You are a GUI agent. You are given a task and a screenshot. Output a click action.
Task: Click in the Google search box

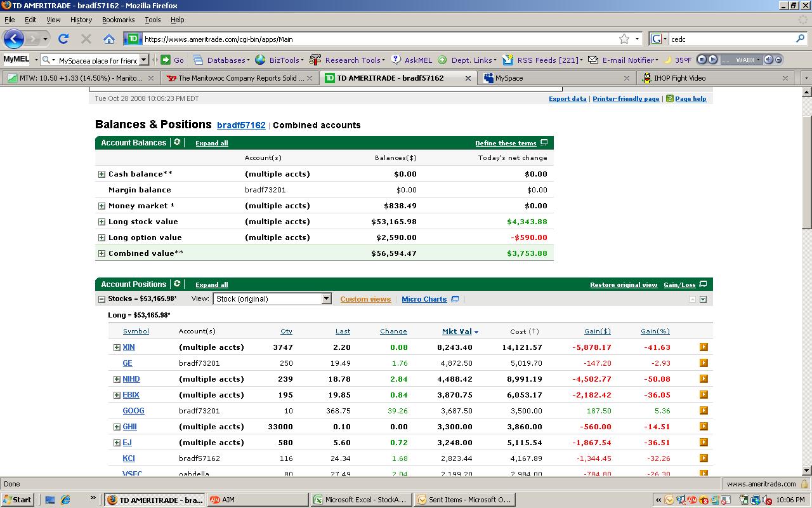pos(730,39)
